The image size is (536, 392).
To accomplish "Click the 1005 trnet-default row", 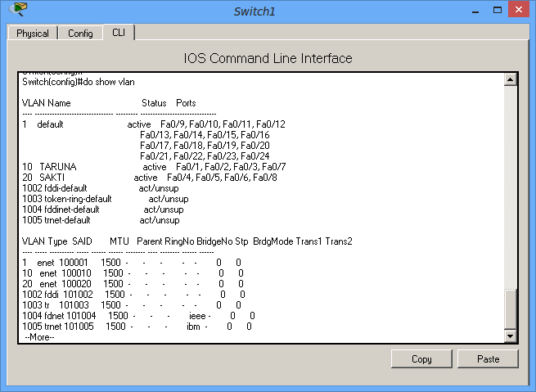I will 101,220.
